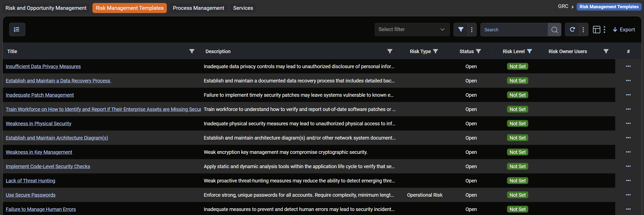Open refresh options three-dot menu
Viewport: 644px width, 215px height.
coord(583,30)
